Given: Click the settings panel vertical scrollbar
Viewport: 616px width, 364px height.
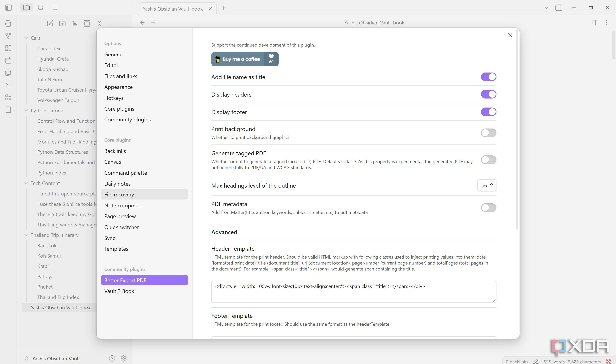Looking at the screenshot, I should [x=517, y=129].
